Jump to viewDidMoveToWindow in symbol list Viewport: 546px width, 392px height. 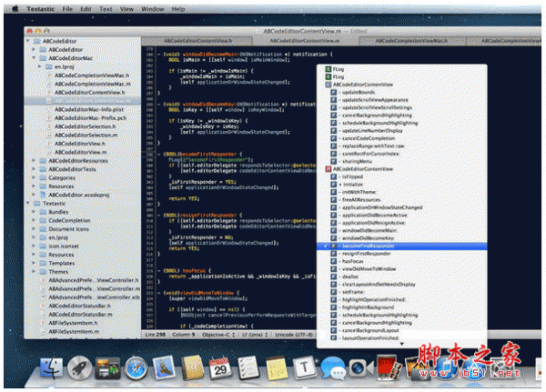tap(369, 268)
